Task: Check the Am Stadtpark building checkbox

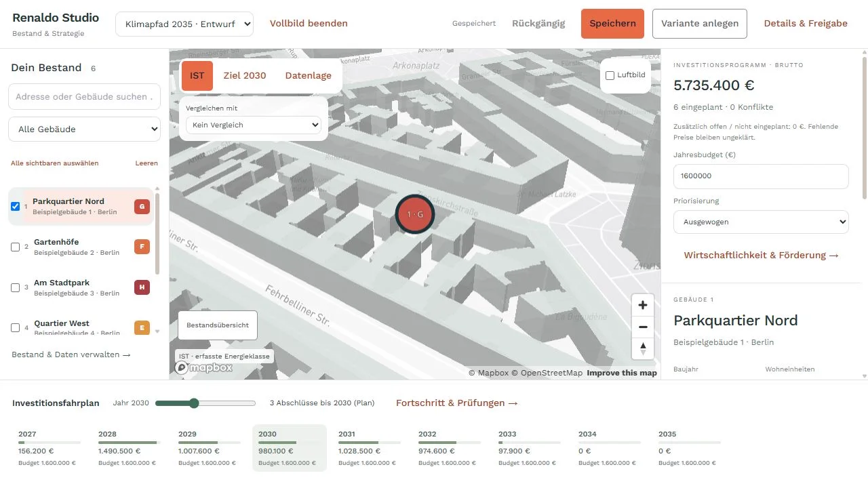Action: coord(16,288)
